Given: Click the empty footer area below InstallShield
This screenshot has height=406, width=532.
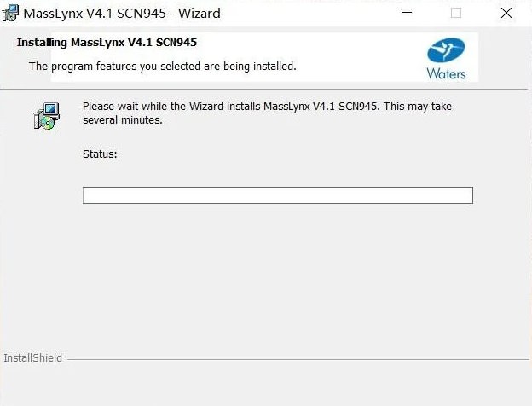Looking at the screenshot, I should pyautogui.click(x=266, y=386).
